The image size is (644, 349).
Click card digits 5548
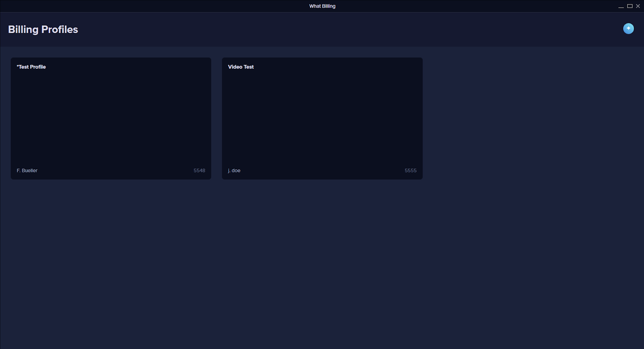coord(199,170)
